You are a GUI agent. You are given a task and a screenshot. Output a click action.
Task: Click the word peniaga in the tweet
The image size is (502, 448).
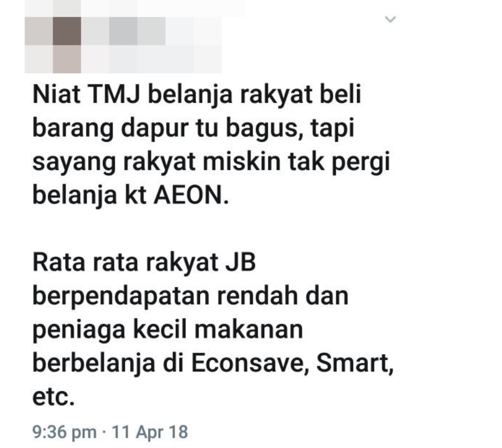pos(79,331)
